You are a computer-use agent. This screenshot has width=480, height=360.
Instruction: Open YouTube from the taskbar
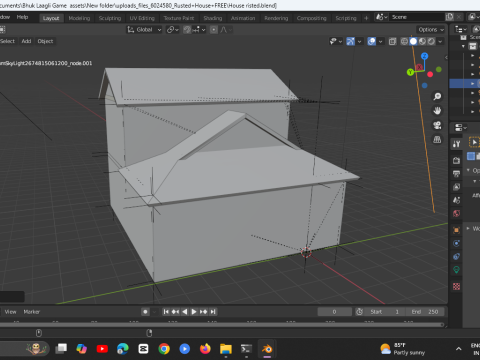(102, 349)
